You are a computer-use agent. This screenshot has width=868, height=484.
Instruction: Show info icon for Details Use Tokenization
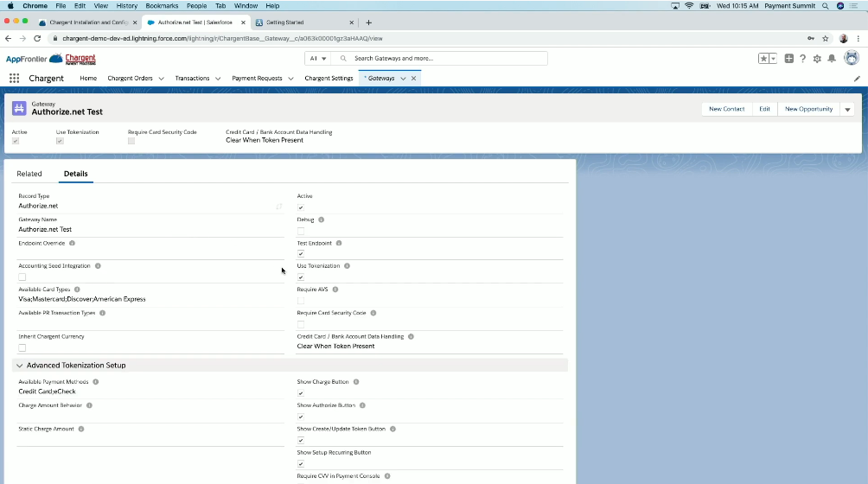(x=347, y=266)
